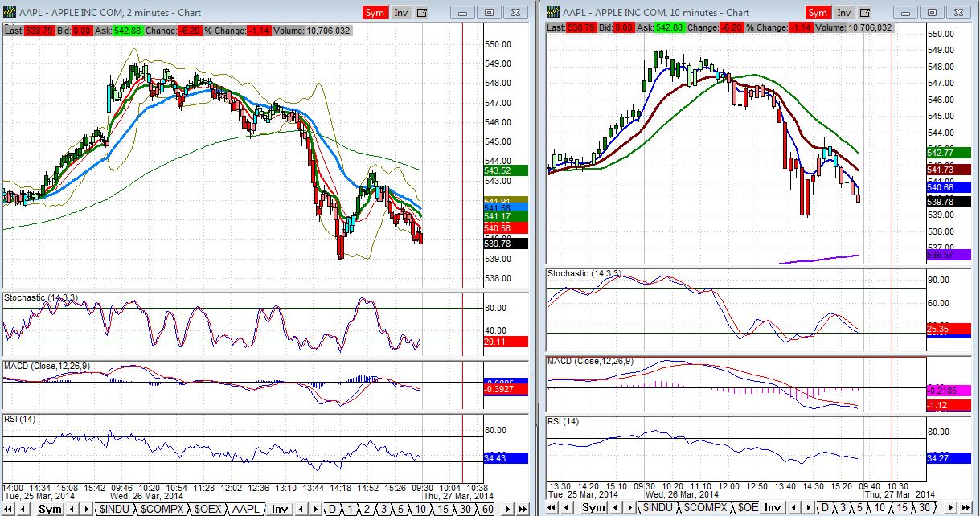This screenshot has width=980, height=516.
Task: Click the chart icon in the 2 minutes window title
Action: 8,12
